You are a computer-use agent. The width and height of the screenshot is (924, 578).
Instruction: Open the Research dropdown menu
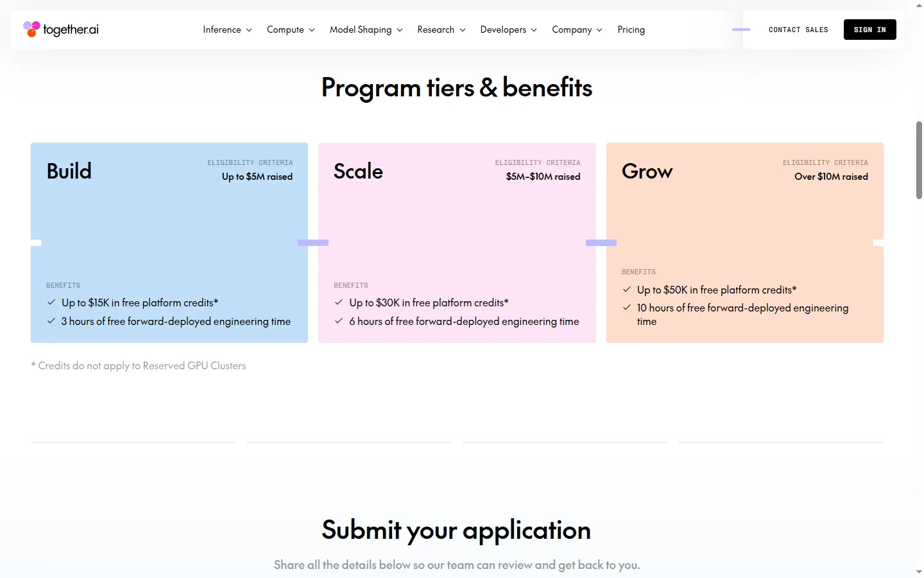[x=441, y=30]
